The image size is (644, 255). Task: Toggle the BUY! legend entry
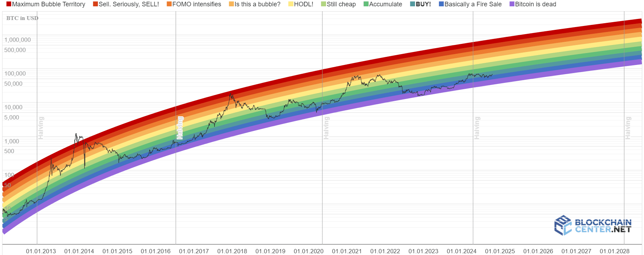pyautogui.click(x=421, y=4)
